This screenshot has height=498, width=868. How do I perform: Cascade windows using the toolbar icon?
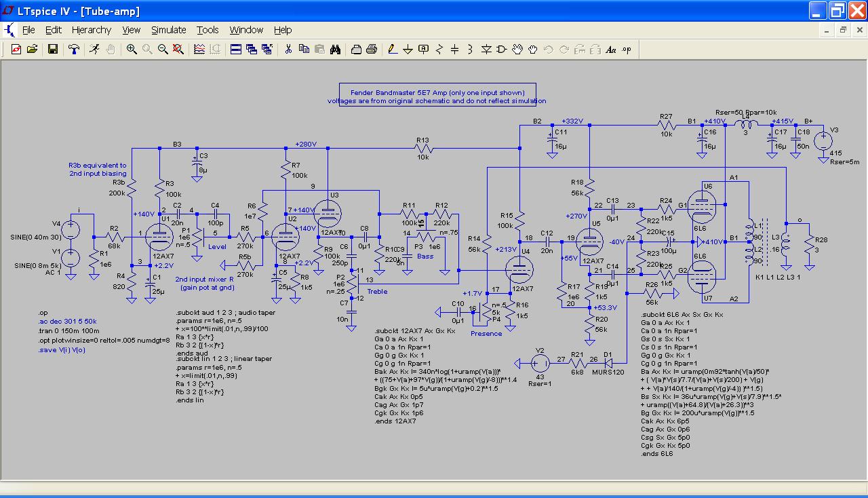[252, 50]
